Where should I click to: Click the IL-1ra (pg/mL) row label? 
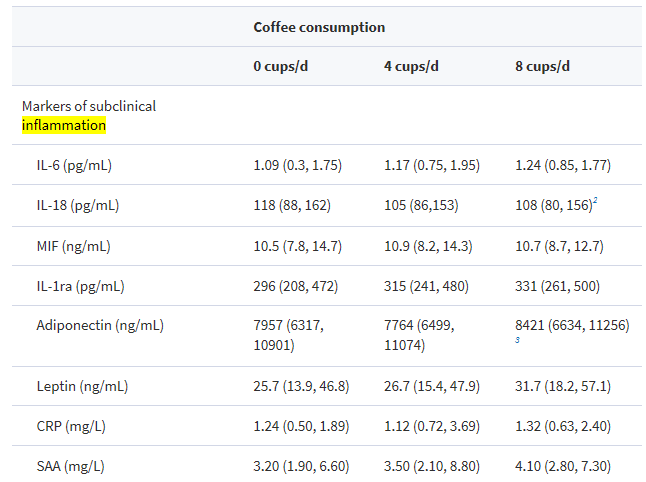pos(80,285)
